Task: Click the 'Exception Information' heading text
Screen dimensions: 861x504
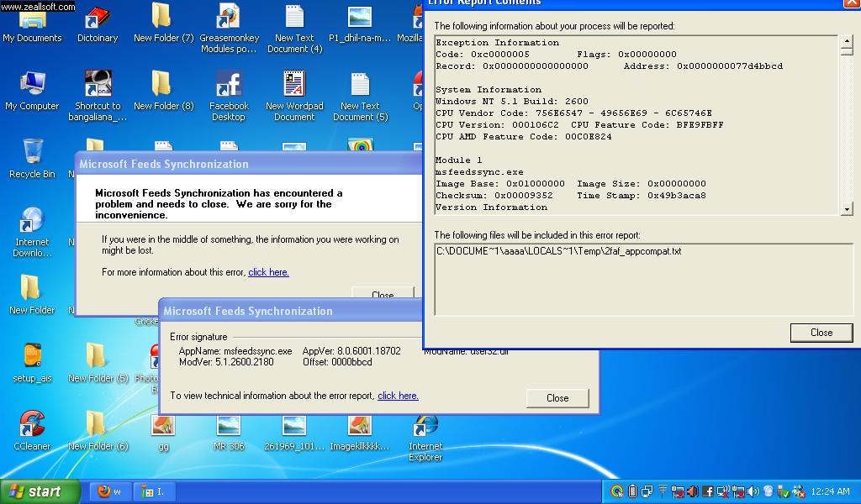Action: tap(498, 42)
